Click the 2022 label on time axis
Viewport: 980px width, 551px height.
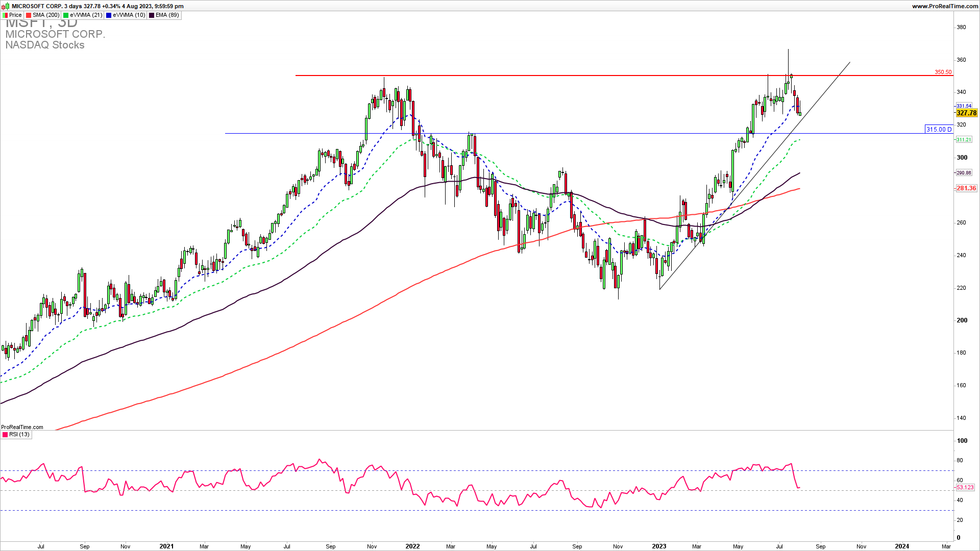(x=412, y=546)
